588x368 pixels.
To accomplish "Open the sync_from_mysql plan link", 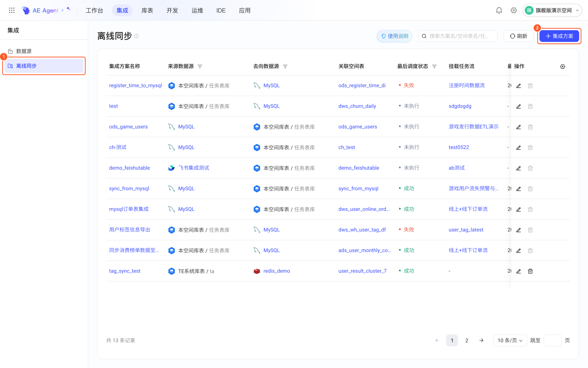I will click(129, 188).
